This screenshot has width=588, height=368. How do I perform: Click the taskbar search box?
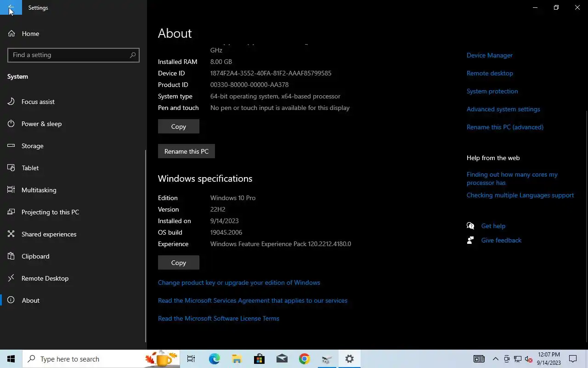(x=101, y=359)
